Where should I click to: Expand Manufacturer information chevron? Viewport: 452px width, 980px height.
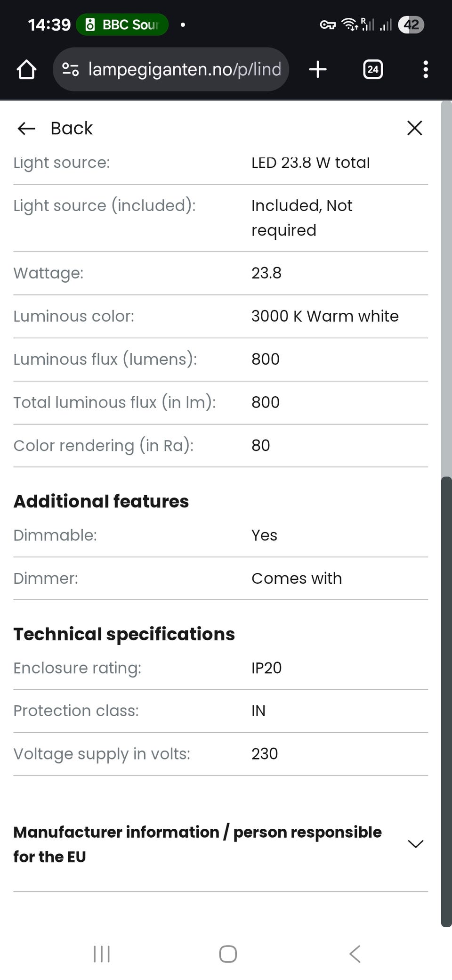pos(415,844)
